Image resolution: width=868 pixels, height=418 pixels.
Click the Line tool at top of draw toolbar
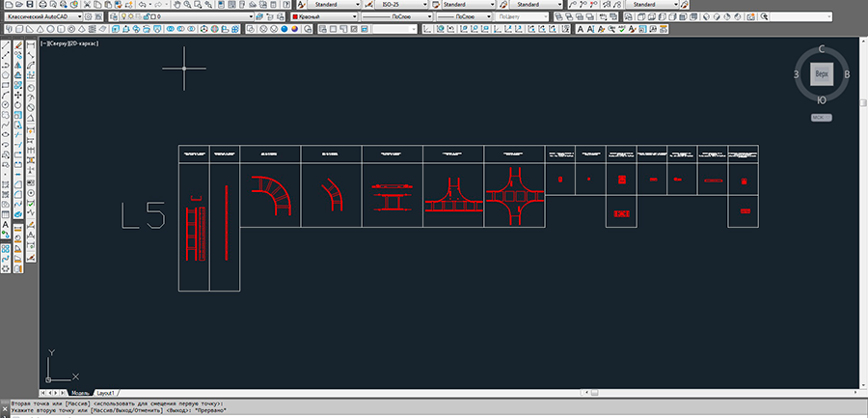pyautogui.click(x=6, y=46)
